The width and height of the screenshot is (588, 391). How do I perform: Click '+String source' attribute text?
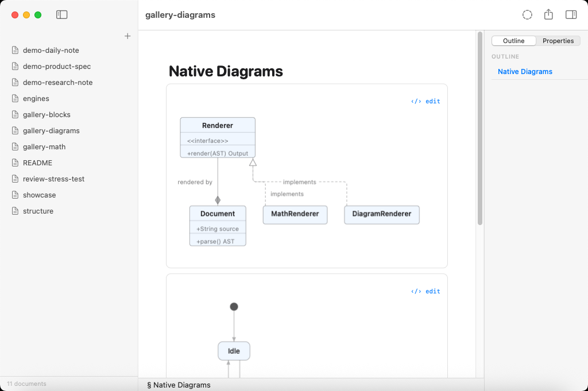[x=218, y=229]
